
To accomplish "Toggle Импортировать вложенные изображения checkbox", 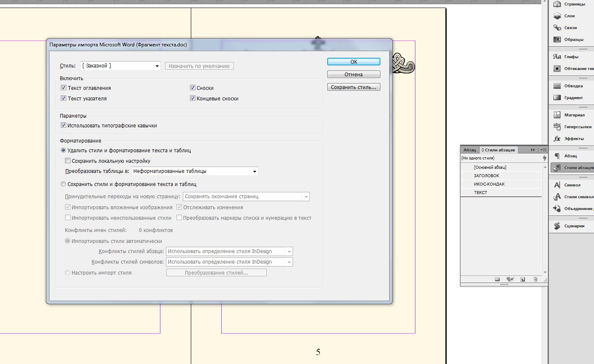I will [x=68, y=207].
